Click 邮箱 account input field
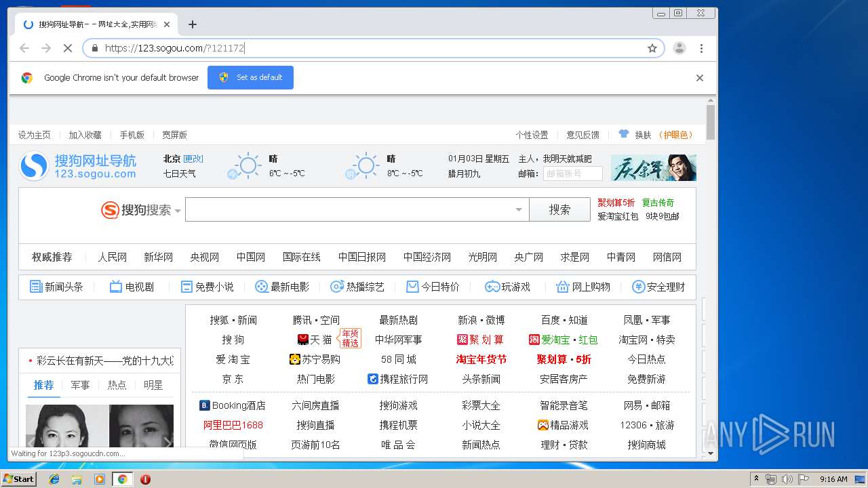The height and width of the screenshot is (488, 868). click(572, 174)
